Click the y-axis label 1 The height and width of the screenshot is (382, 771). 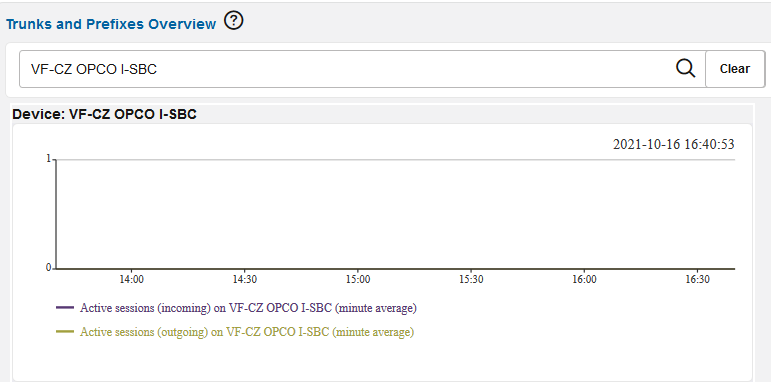tap(48, 158)
